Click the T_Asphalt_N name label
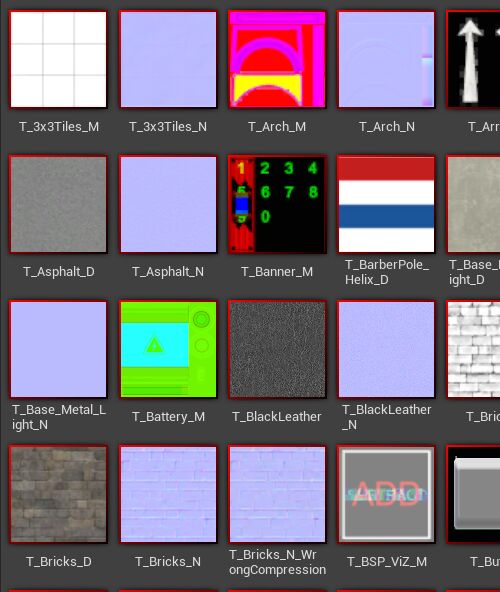Viewport: 500px width, 592px height. pos(168,272)
